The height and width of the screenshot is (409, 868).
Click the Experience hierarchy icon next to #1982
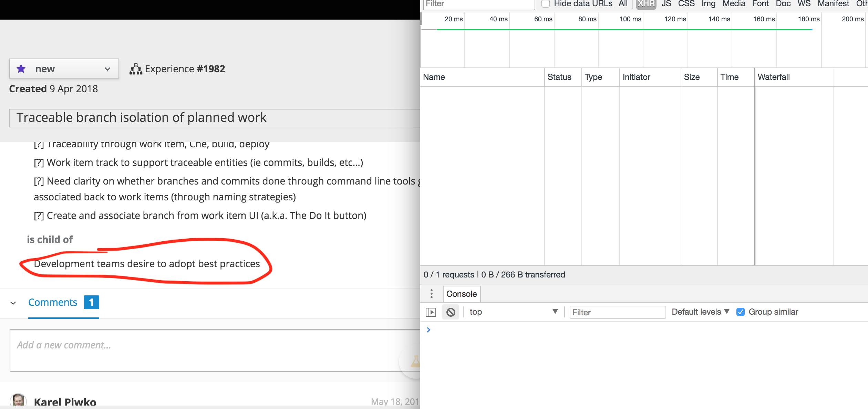(x=136, y=69)
